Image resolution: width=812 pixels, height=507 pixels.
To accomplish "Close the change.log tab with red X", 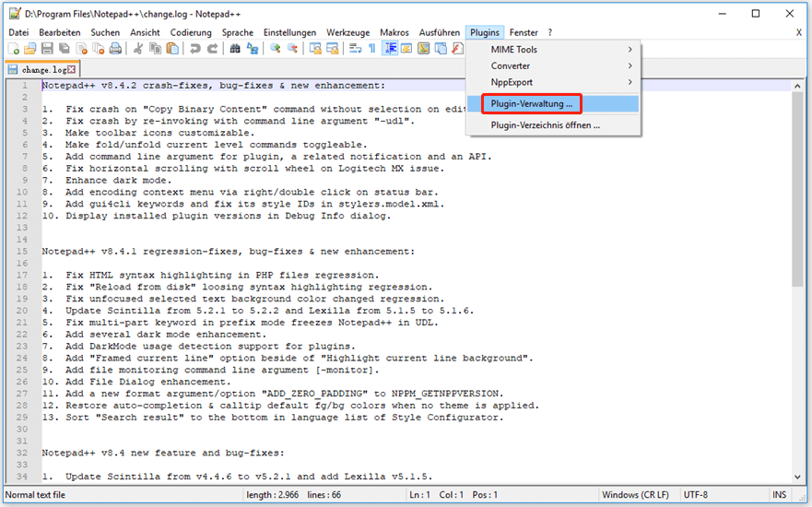I will (x=72, y=69).
